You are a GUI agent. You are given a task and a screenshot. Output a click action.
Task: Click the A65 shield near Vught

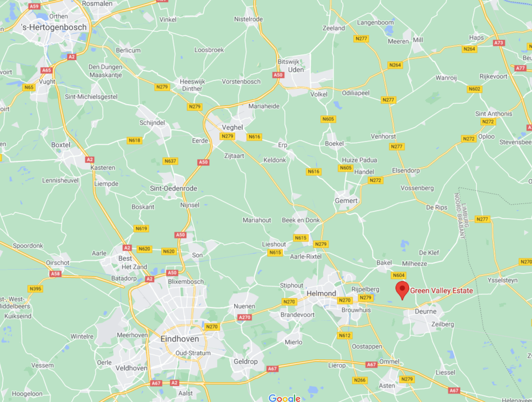pyautogui.click(x=46, y=70)
